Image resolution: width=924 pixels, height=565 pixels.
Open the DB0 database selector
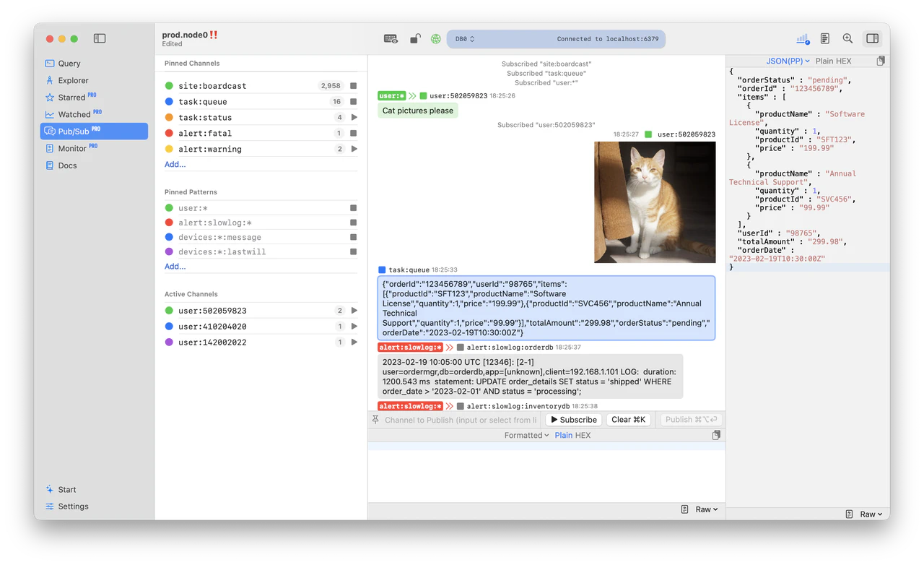[463, 38]
